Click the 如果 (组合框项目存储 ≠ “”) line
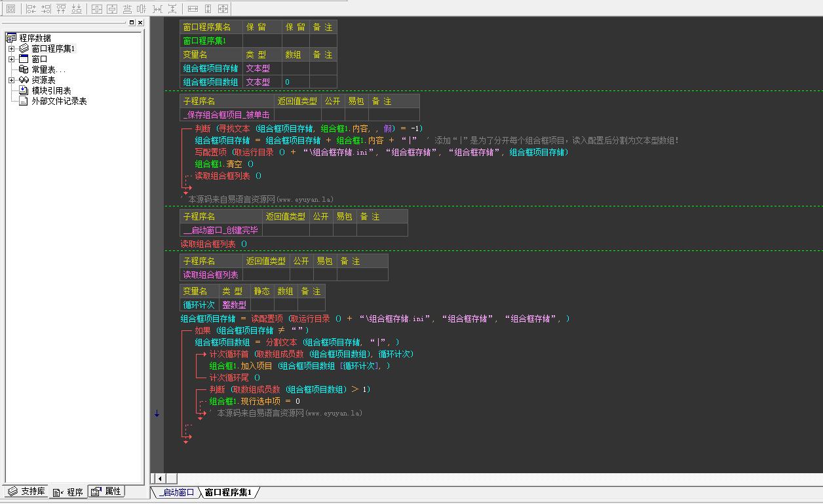Image resolution: width=823 pixels, height=504 pixels. (x=252, y=330)
